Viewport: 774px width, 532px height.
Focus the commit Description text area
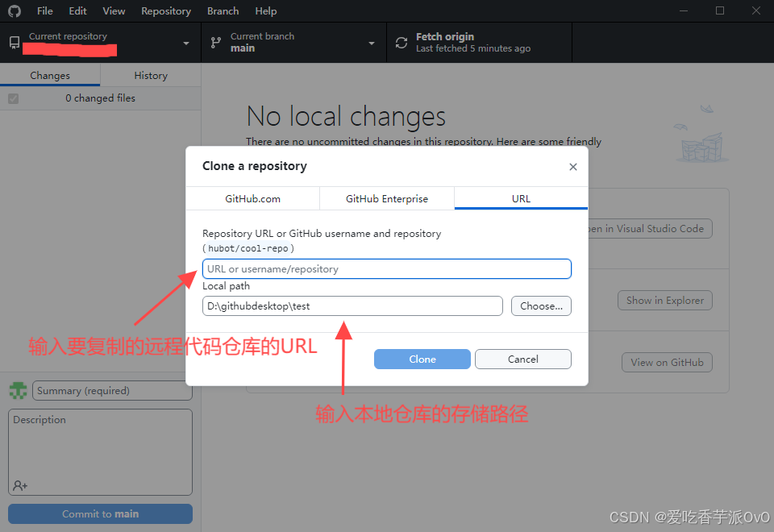100,452
